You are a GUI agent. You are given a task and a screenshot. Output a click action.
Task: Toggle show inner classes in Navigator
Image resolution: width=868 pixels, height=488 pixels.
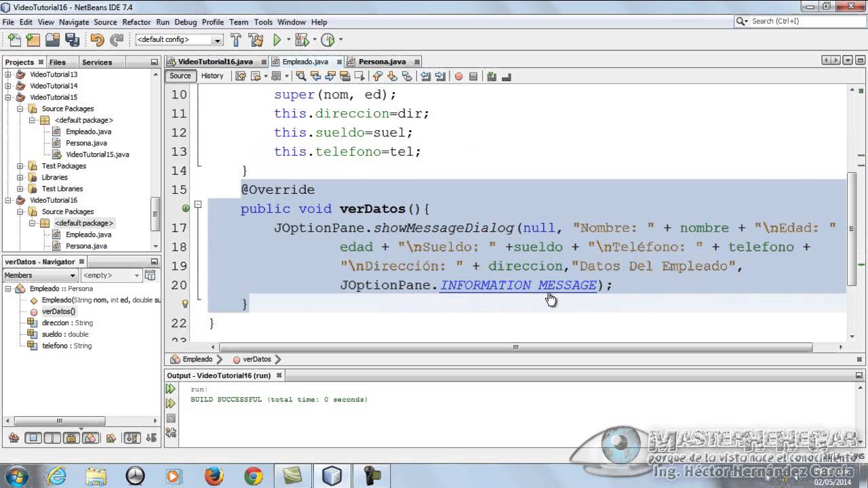pos(91,438)
